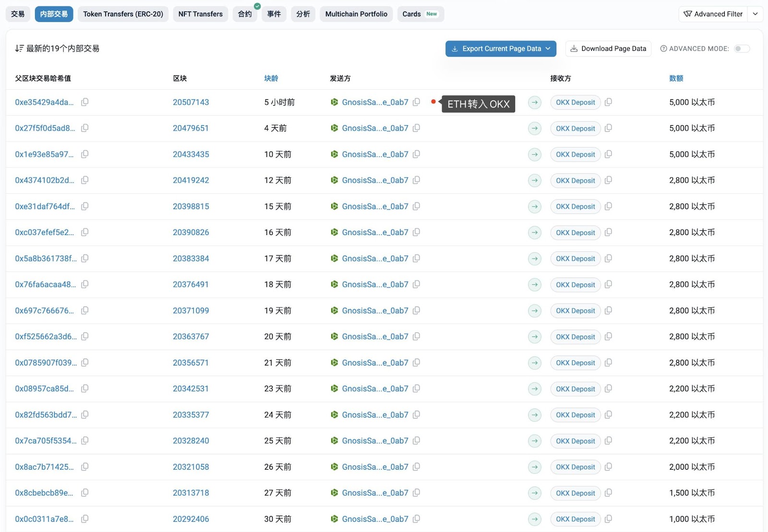Copy OKX Deposit address in block 20335377 row
This screenshot has width=768, height=532.
(608, 414)
